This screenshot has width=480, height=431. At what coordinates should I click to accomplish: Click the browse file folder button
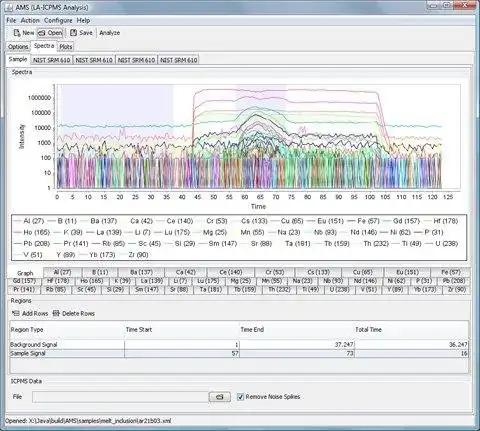[219, 397]
